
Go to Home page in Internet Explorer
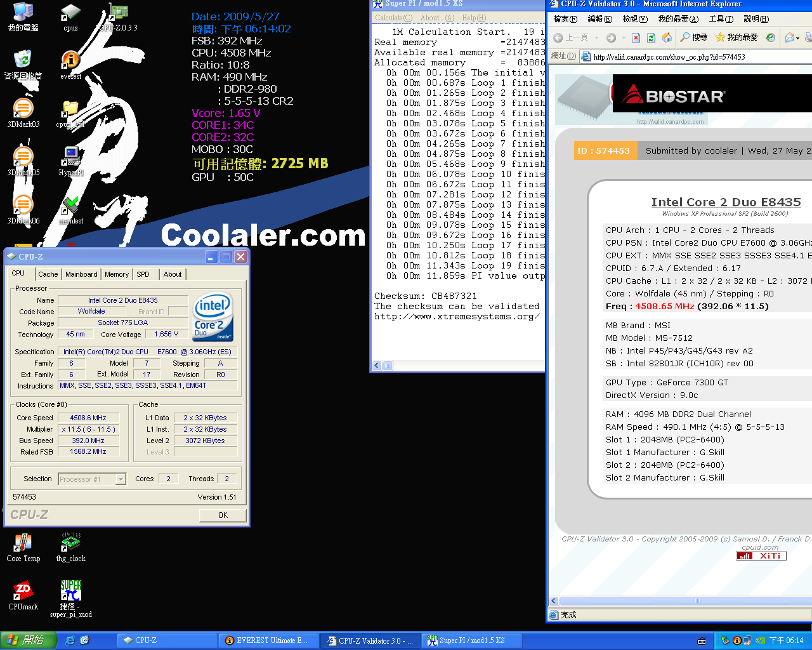pyautogui.click(x=667, y=37)
